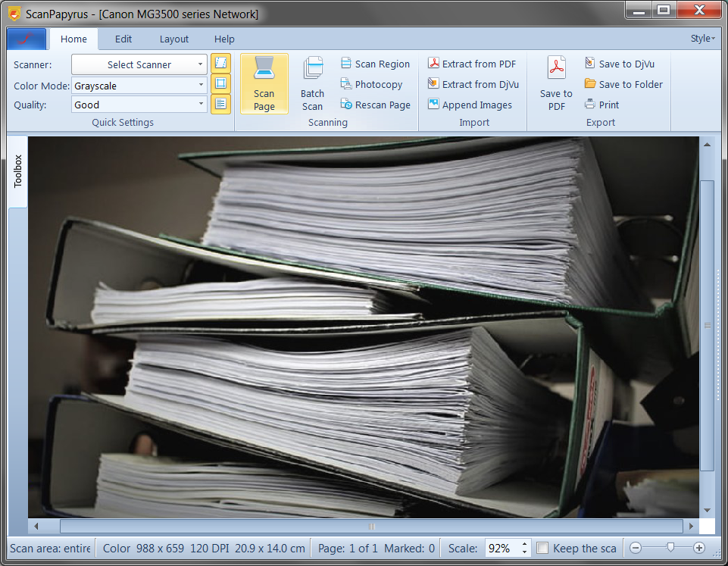728x566 pixels.
Task: Launch the Photocopy function
Action: 371,85
